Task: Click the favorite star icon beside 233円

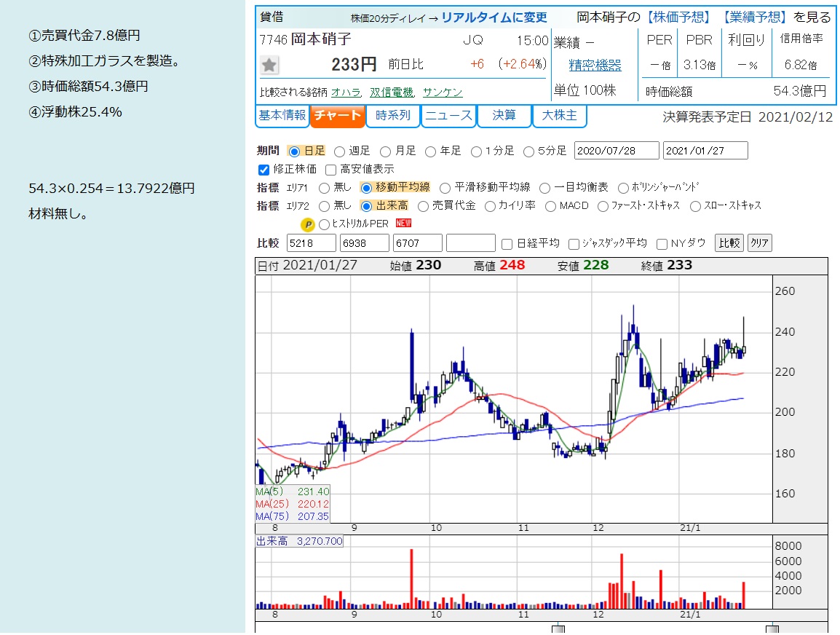Action: point(269,65)
